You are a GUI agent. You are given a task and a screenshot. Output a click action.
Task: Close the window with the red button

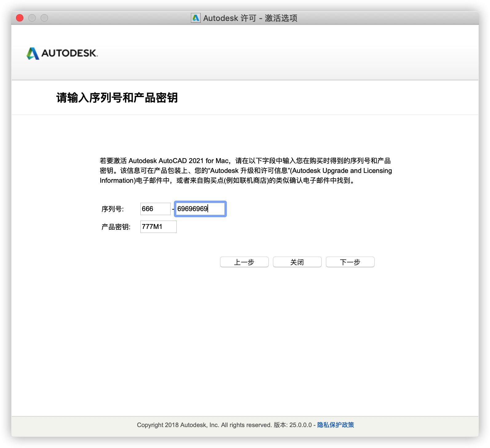point(20,18)
